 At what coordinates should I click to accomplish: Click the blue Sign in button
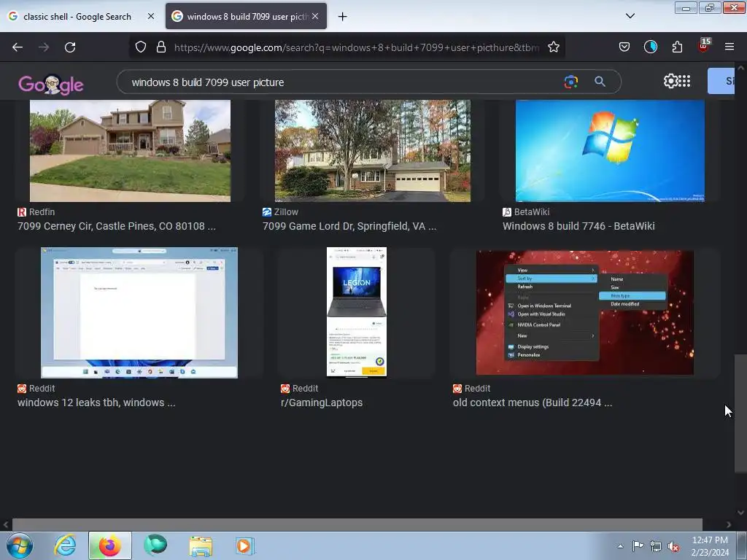721,81
